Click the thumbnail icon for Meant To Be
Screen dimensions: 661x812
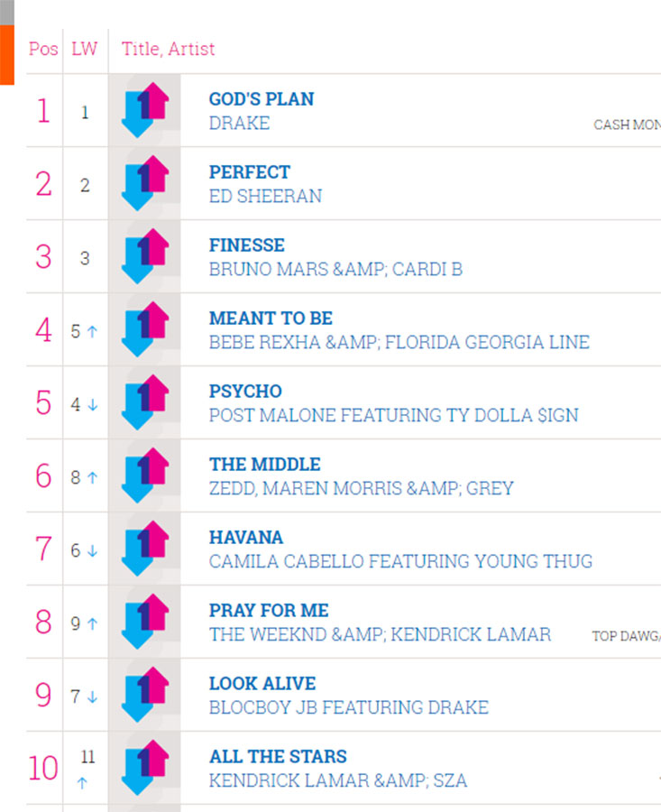145,328
